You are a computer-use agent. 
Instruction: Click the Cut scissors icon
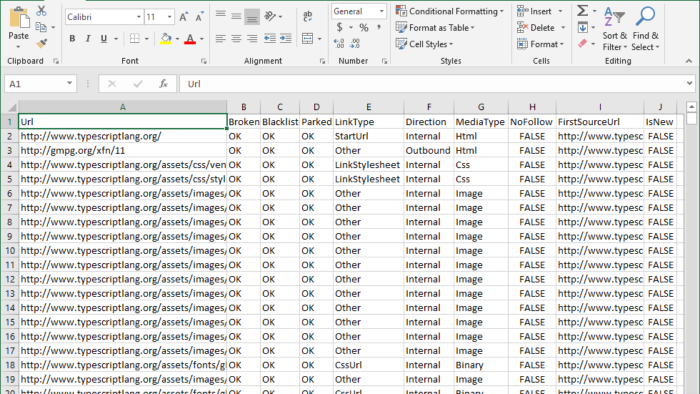(x=42, y=11)
